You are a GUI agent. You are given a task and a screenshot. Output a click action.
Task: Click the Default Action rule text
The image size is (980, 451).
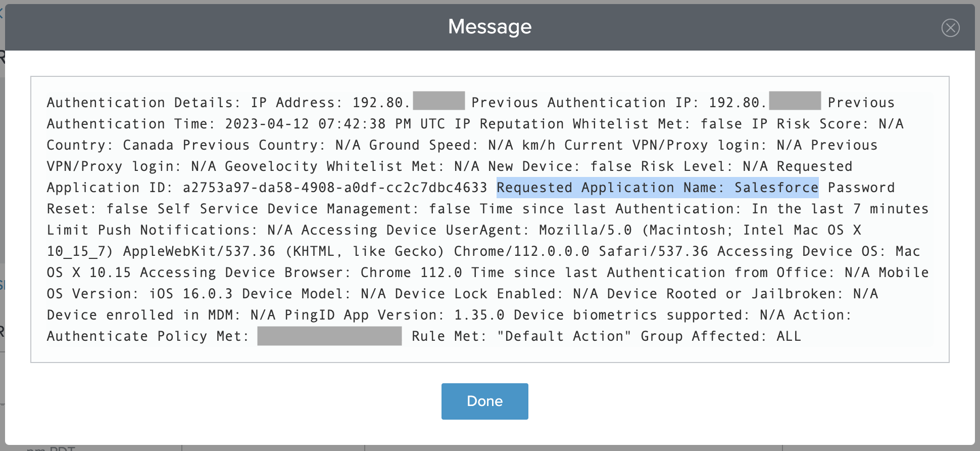563,336
